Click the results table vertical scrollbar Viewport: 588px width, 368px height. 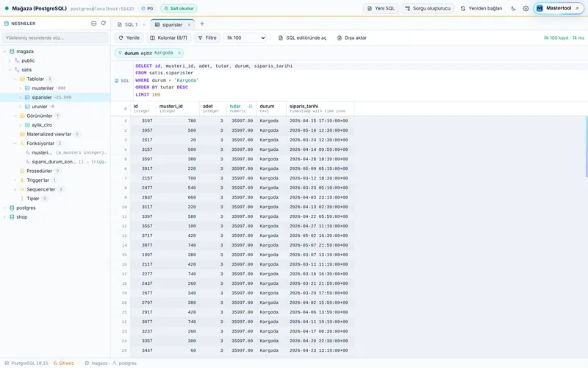click(x=586, y=146)
